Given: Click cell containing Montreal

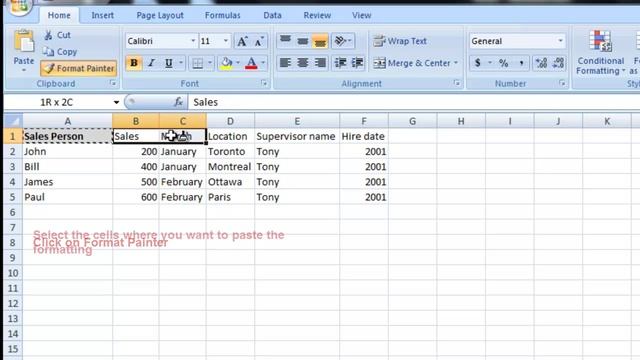Looking at the screenshot, I should pos(230,167).
